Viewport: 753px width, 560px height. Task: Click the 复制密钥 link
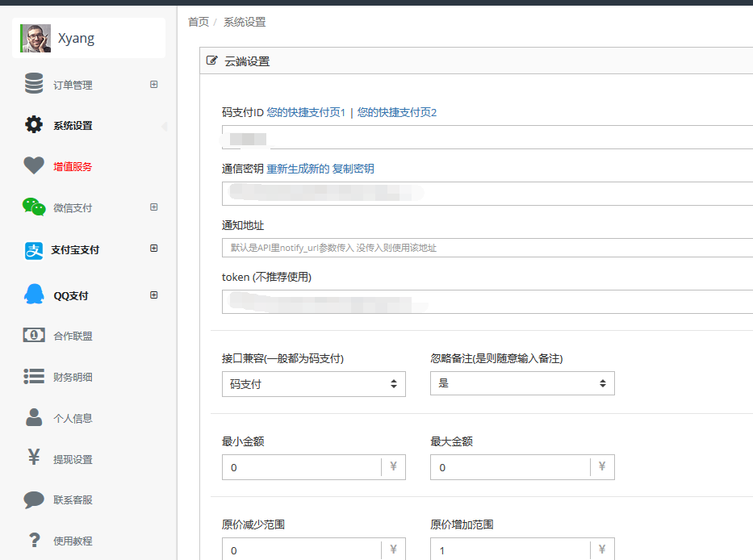353,169
